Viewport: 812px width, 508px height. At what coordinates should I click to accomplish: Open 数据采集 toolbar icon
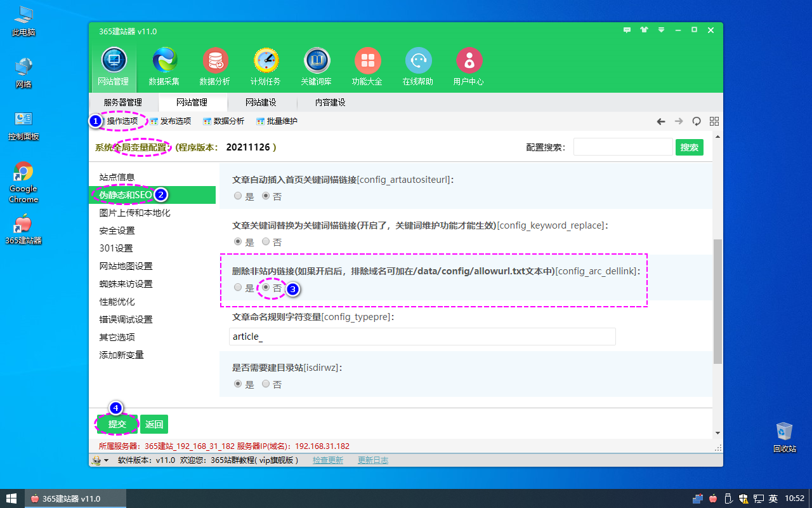(164, 67)
